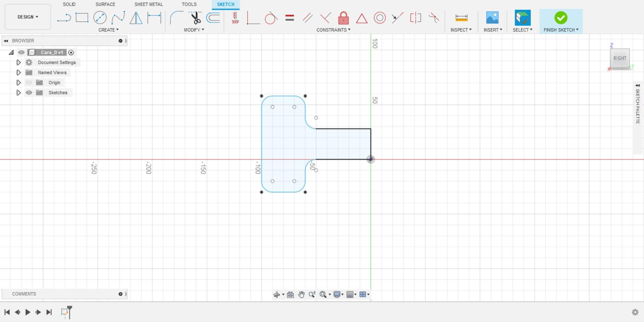Open the Select dropdown menu
This screenshot has width=644, height=322.
pos(523,30)
